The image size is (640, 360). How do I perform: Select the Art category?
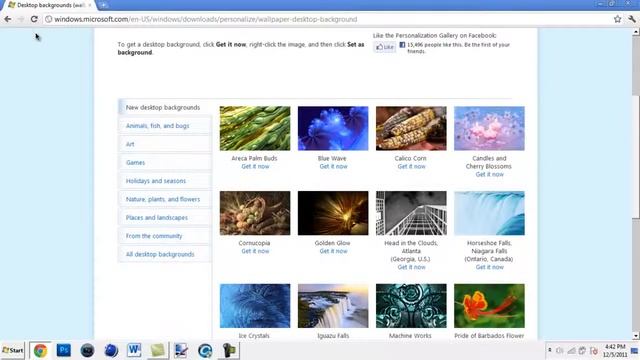(x=164, y=144)
